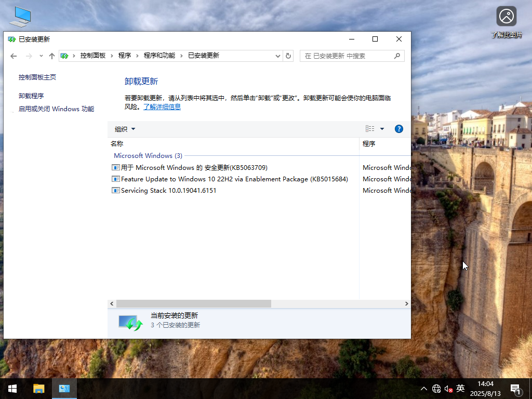Image resolution: width=532 pixels, height=399 pixels.
Task: Open the 了解详细信息 link
Action: tap(162, 107)
